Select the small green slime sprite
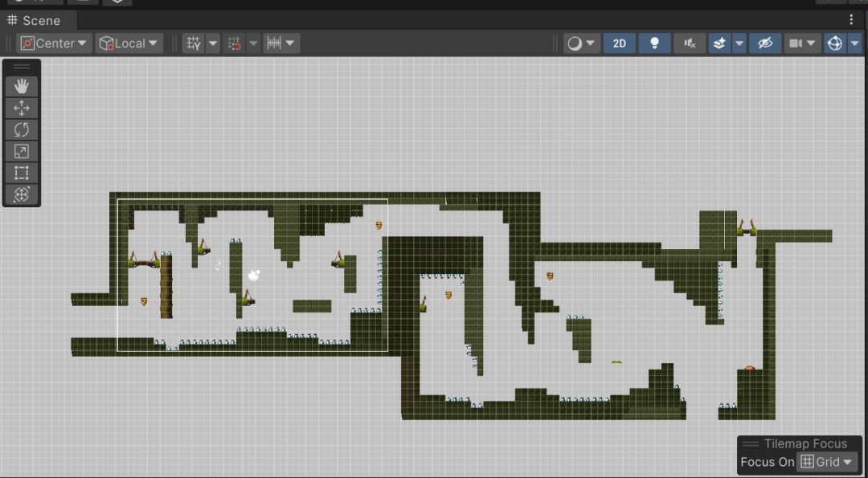This screenshot has width=868, height=478. click(x=616, y=362)
